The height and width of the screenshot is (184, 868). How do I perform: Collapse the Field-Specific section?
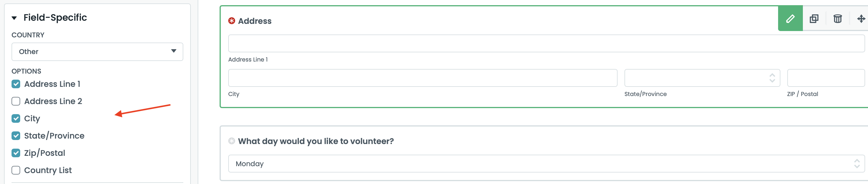click(14, 18)
